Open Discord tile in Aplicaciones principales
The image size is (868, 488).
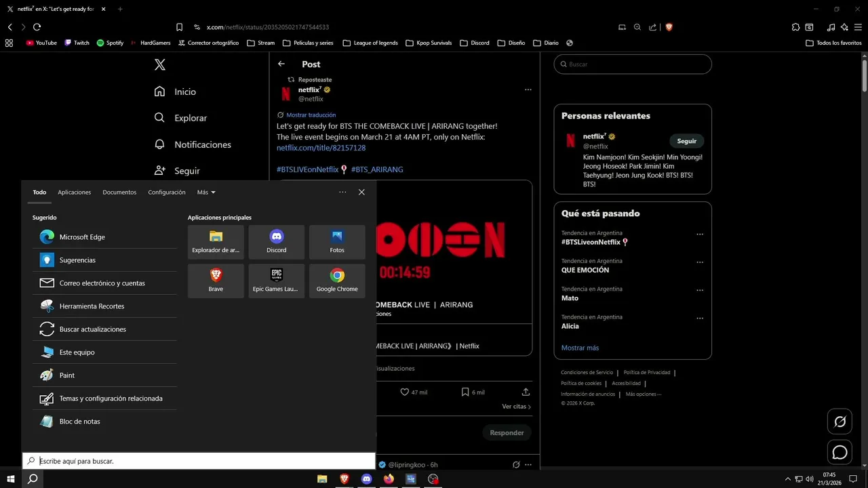276,242
